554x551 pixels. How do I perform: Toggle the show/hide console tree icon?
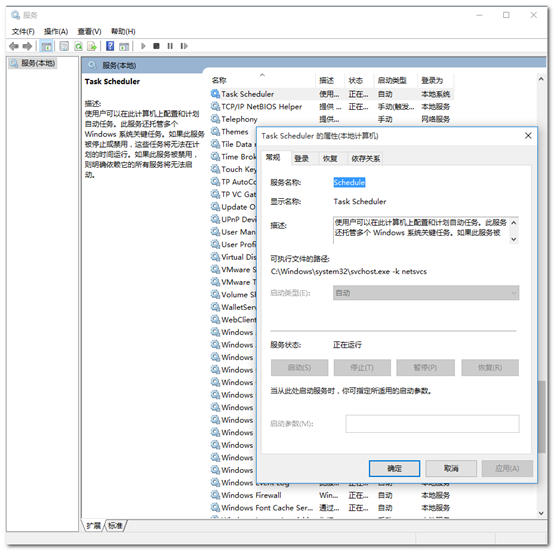(46, 46)
